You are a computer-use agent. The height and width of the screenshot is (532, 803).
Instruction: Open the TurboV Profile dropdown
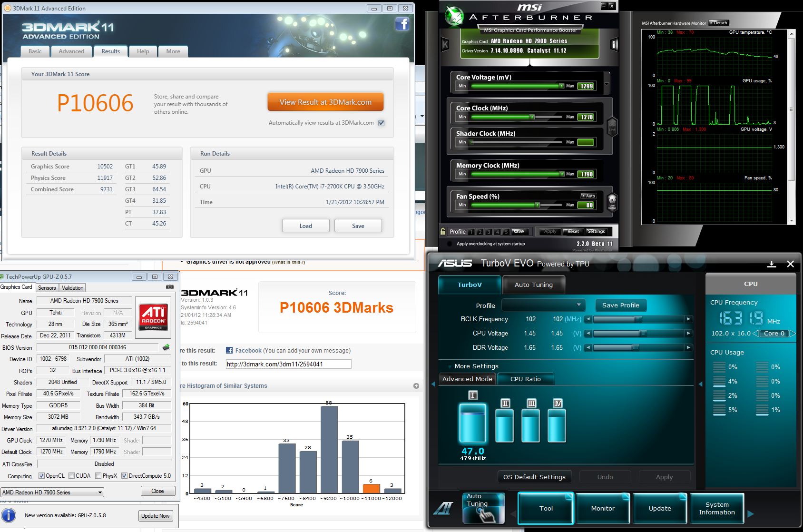[543, 305]
